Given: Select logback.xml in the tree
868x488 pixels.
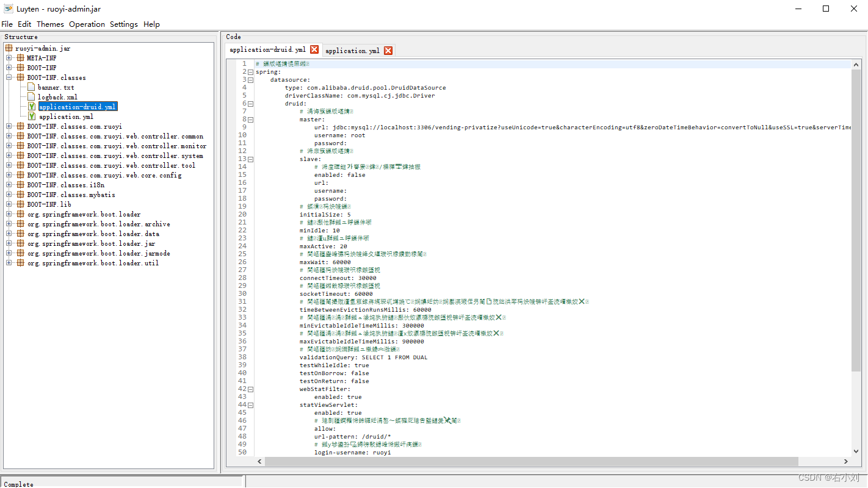Looking at the screenshot, I should 57,97.
